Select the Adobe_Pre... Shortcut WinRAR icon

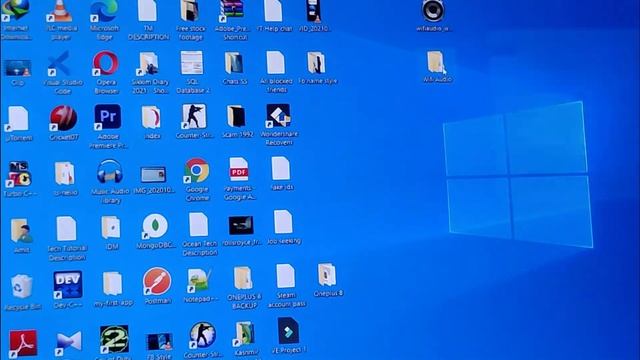pos(232,11)
